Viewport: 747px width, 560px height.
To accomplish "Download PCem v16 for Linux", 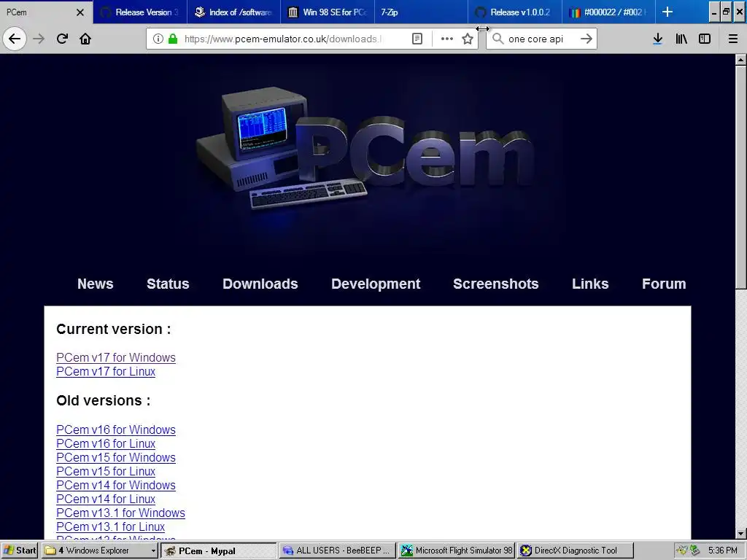I will (x=106, y=443).
